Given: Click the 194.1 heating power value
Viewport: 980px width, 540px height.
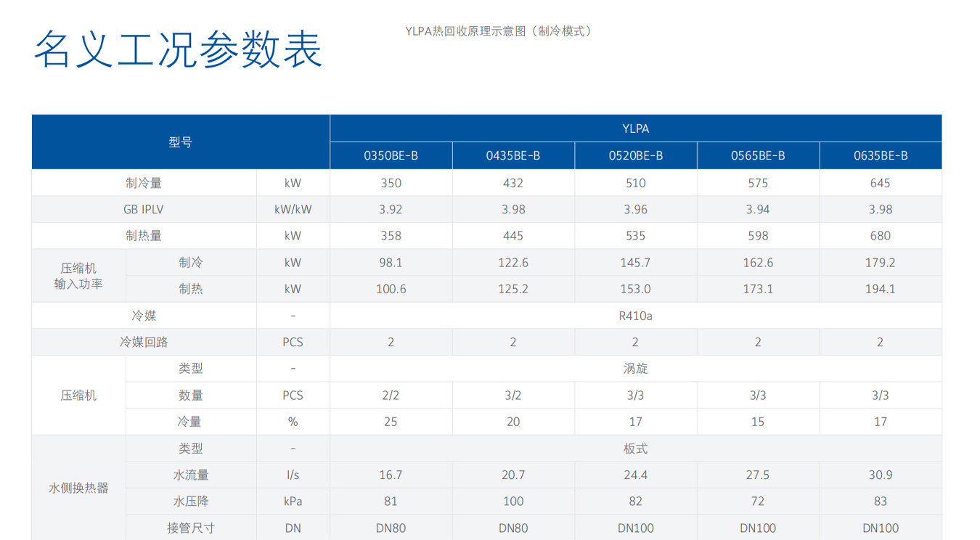Looking at the screenshot, I should (880, 289).
